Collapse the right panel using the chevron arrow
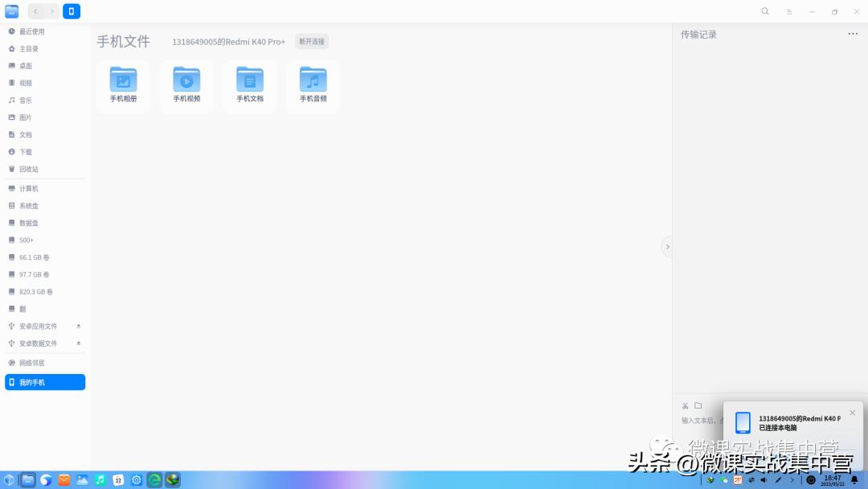 pyautogui.click(x=668, y=246)
